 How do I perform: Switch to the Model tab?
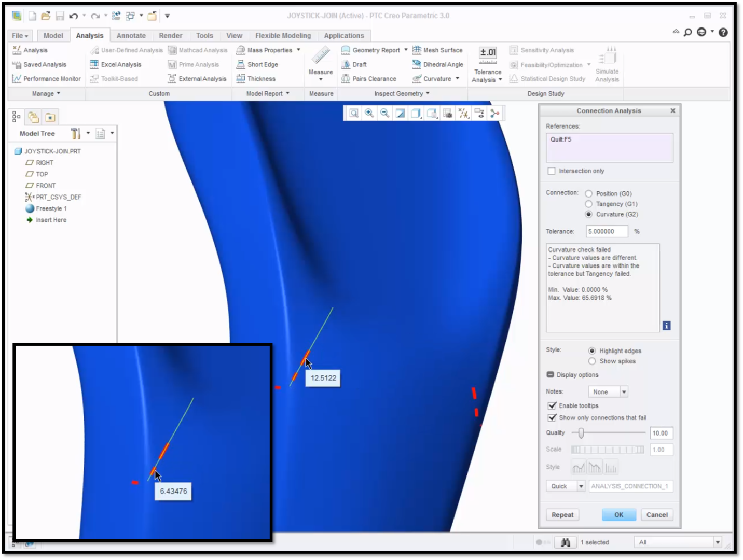[53, 36]
